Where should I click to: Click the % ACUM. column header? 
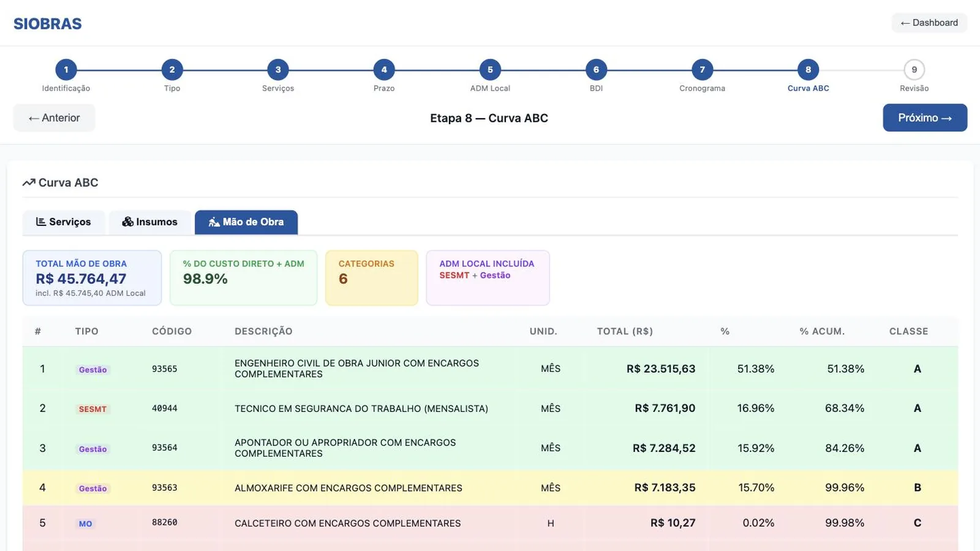pos(822,331)
